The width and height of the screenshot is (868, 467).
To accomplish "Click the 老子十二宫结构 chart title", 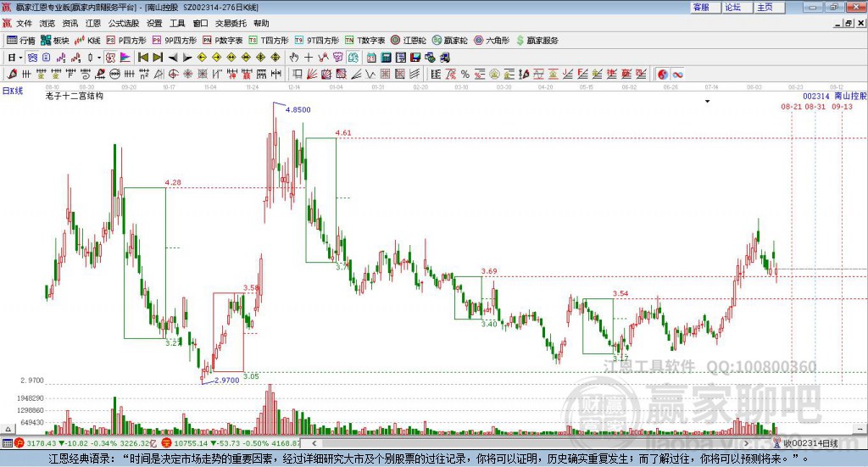I will [x=75, y=96].
